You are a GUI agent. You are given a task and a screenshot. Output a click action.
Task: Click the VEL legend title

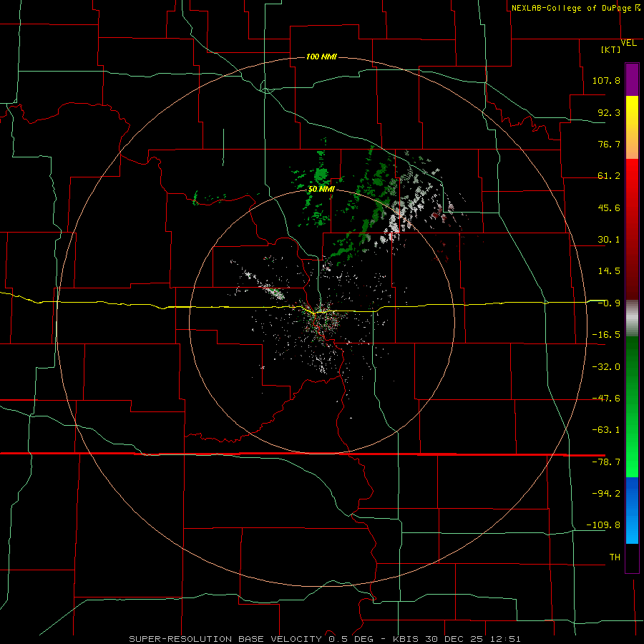(629, 43)
